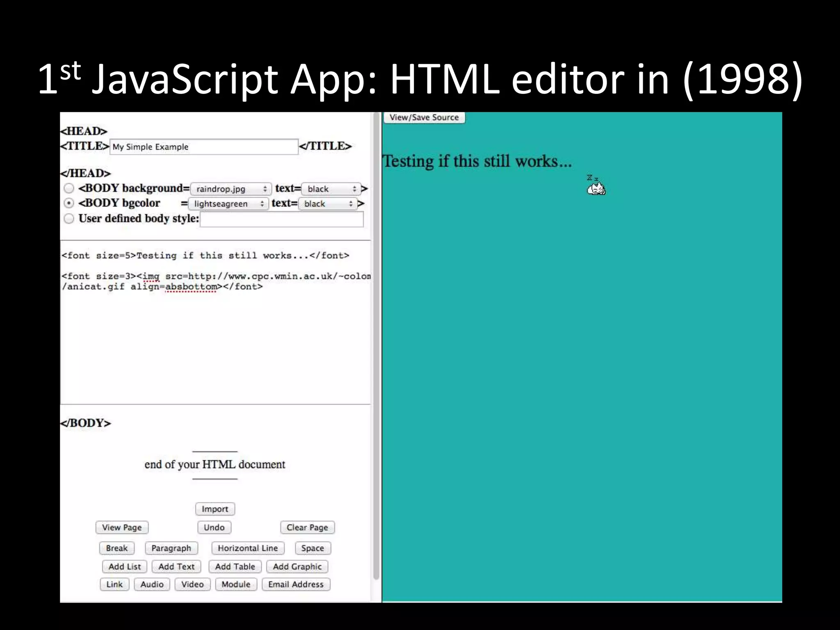Click the <HEAD> tag label
The height and width of the screenshot is (630, 840).
coord(84,131)
